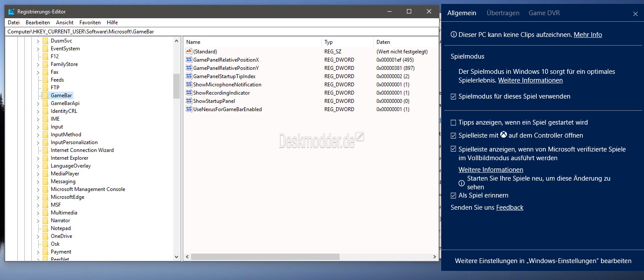Click the GameBar folder icon in tree

coord(45,96)
